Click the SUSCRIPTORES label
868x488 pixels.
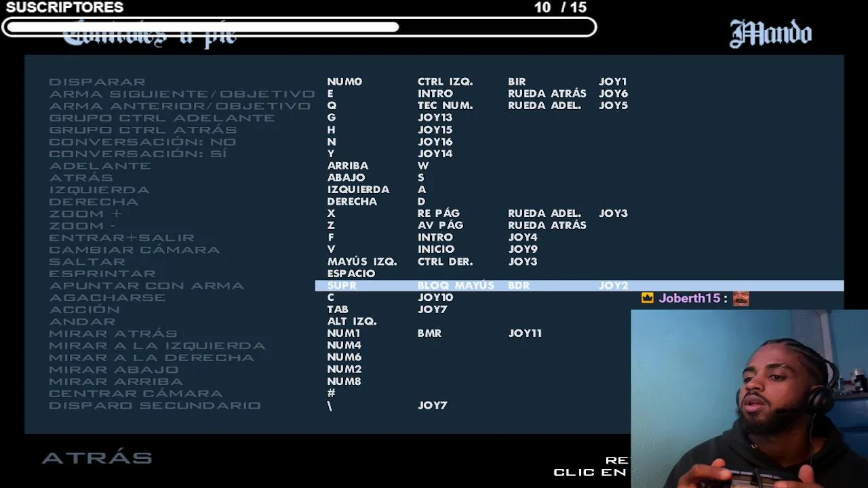pyautogui.click(x=64, y=7)
